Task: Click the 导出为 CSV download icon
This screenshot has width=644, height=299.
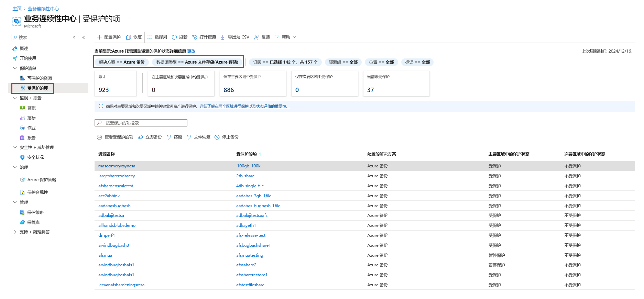Action: (223, 37)
